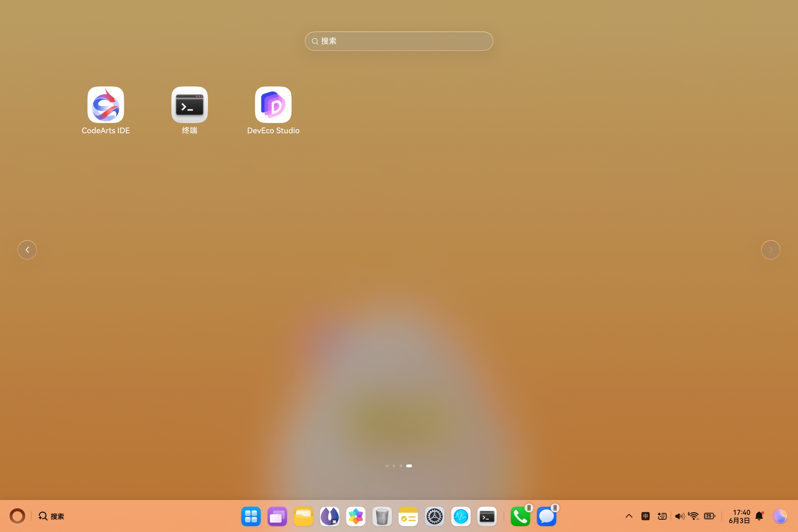Open the taskbar 搜索 search

click(51, 516)
